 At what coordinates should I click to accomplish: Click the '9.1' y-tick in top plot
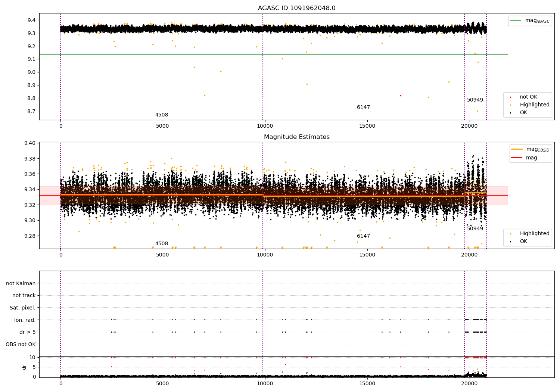click(32, 59)
